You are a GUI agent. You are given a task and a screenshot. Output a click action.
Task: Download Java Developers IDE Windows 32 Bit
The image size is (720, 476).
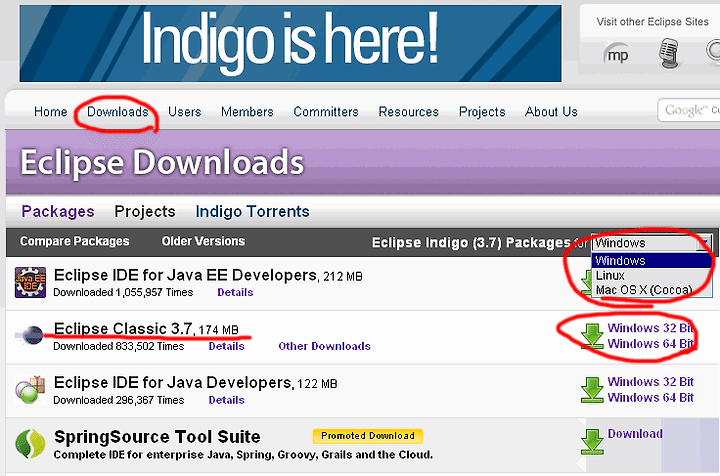[650, 381]
